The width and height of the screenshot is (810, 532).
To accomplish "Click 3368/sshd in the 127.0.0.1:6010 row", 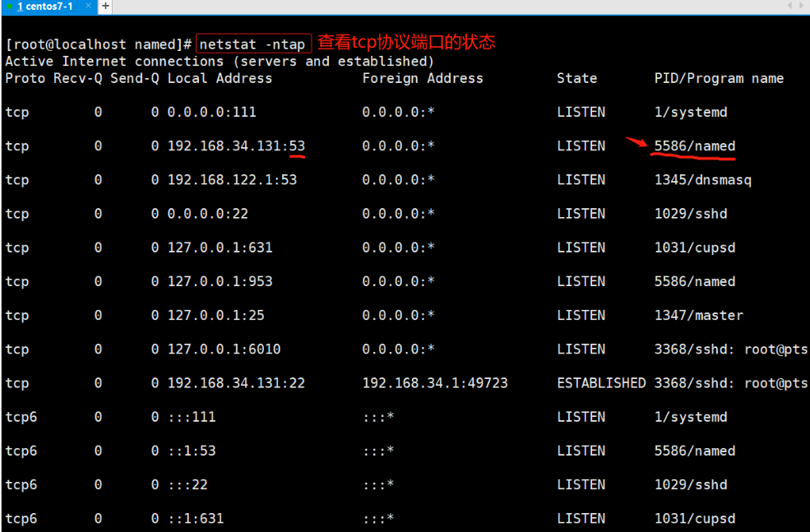I will (x=731, y=349).
